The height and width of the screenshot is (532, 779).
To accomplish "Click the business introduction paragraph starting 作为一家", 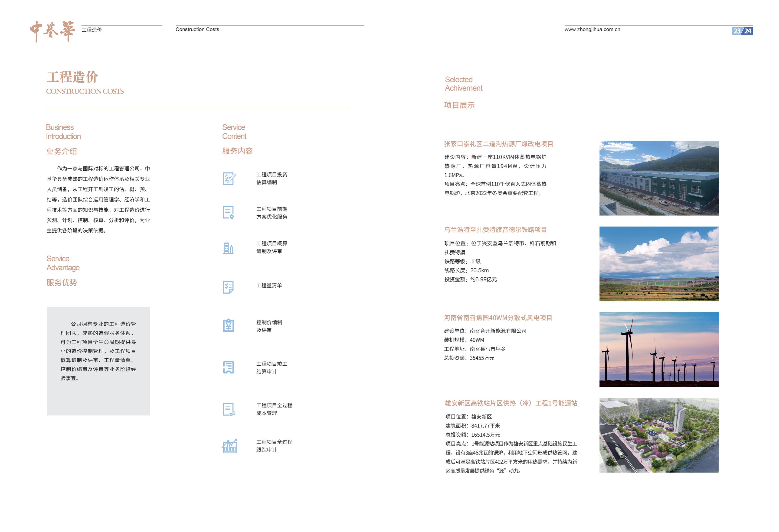I will (98, 200).
